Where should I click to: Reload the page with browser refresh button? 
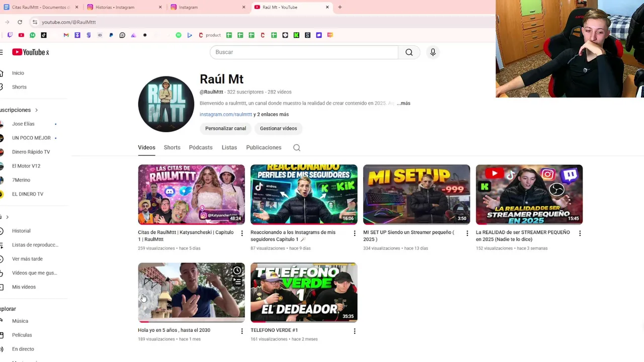click(20, 22)
